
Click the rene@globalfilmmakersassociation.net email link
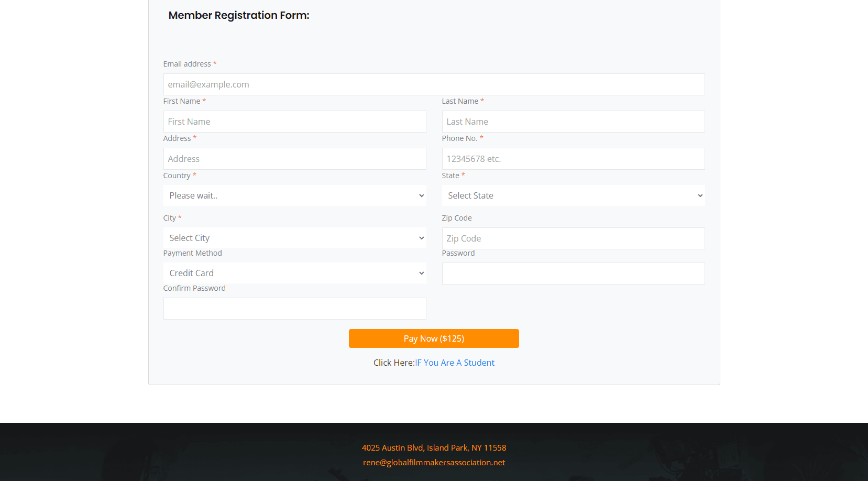point(434,462)
